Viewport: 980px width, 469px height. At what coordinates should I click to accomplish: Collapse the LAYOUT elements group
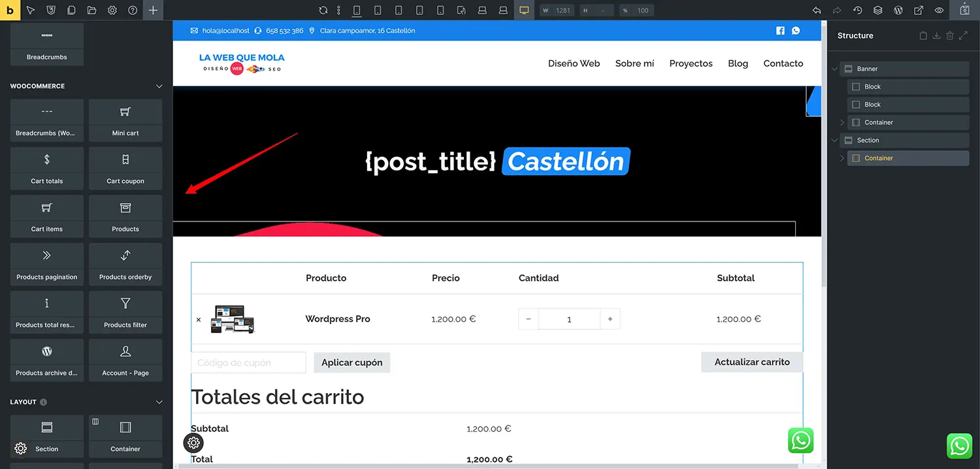coord(159,402)
